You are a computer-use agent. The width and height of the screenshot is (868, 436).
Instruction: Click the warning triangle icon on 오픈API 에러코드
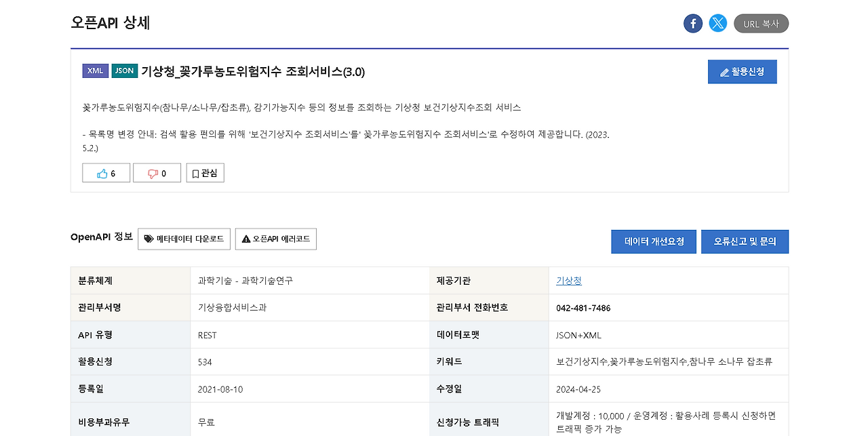(245, 239)
